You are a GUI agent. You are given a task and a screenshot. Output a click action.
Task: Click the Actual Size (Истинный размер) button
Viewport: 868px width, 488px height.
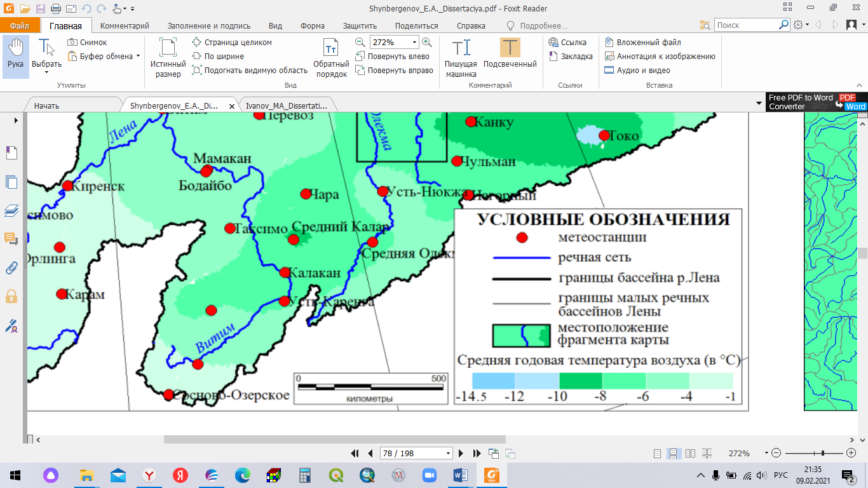pyautogui.click(x=168, y=58)
